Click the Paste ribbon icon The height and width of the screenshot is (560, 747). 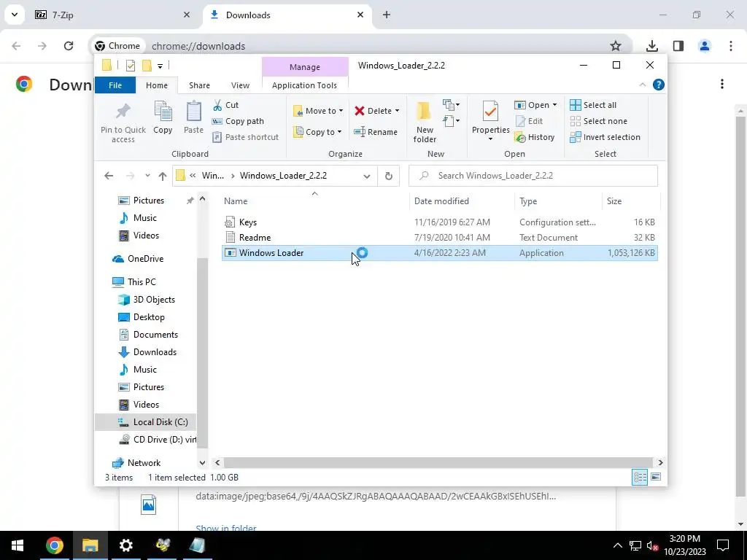193,117
